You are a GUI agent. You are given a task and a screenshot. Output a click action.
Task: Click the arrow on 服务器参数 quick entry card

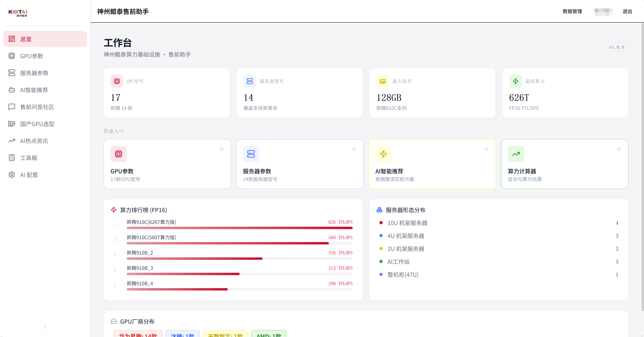354,149
